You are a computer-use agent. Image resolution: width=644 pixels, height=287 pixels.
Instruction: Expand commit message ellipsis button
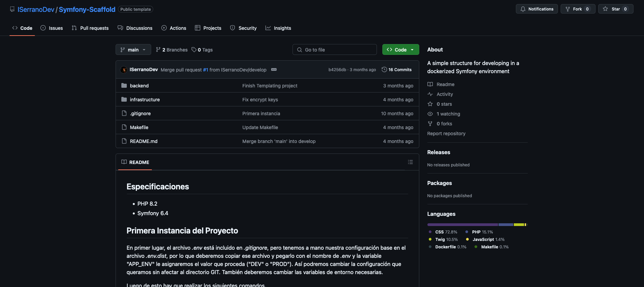point(274,69)
